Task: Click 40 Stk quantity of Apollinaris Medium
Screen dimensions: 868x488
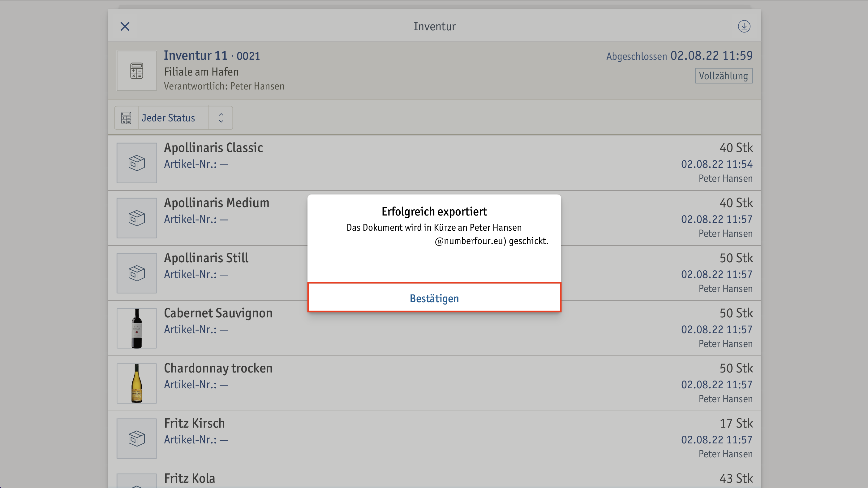Action: click(x=736, y=203)
